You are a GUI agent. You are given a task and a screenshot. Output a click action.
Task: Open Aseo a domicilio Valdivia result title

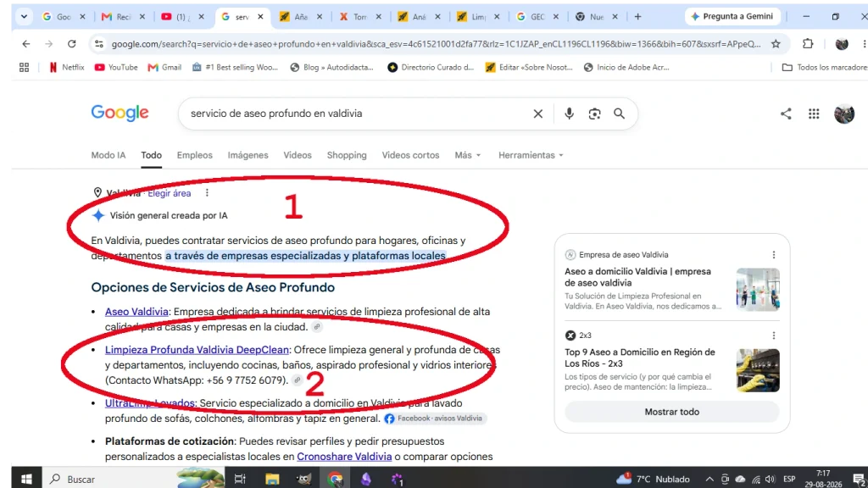(x=637, y=277)
